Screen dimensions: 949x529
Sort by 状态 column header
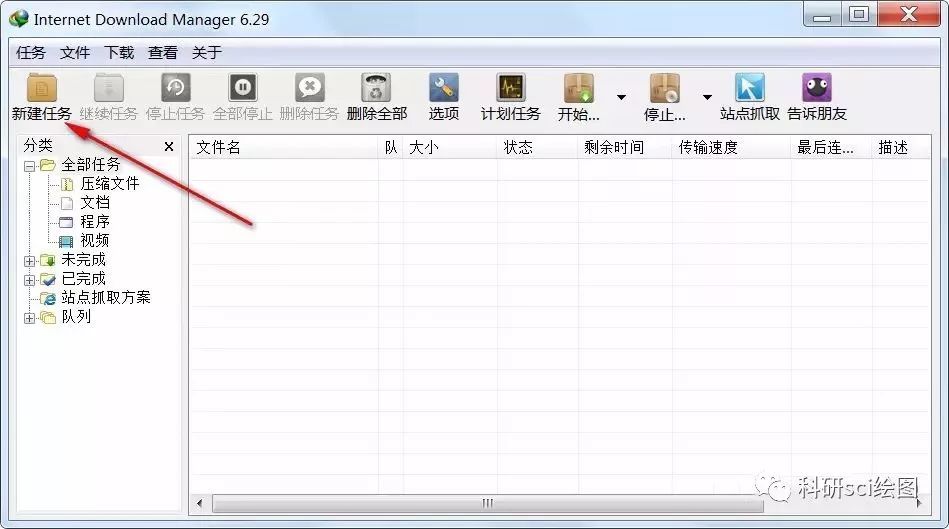coord(537,147)
